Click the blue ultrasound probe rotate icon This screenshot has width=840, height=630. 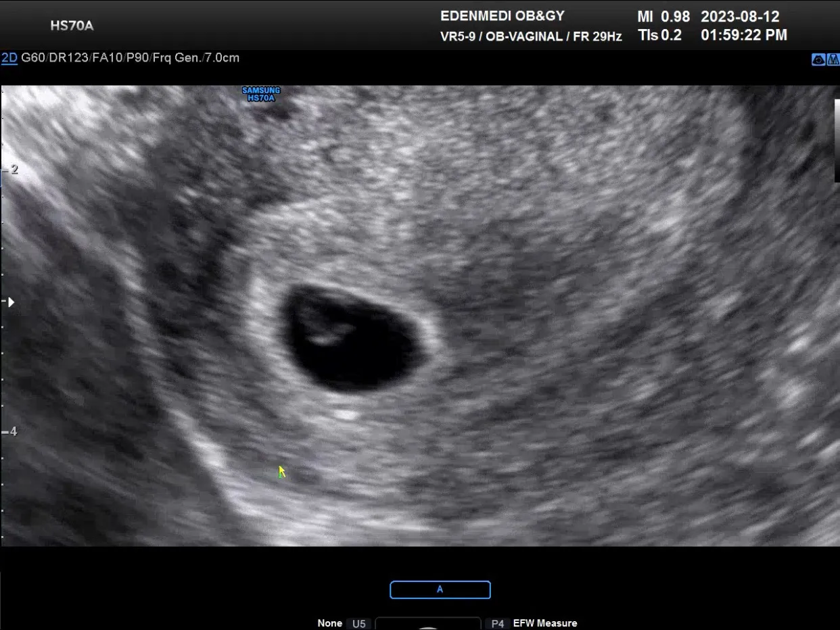coord(818,59)
